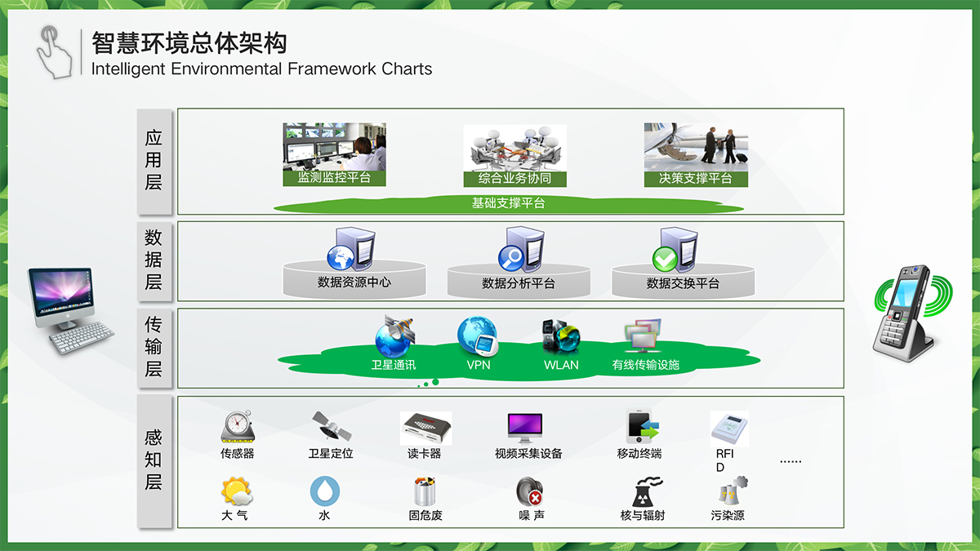Click the 核与辐射 nuclear plant icon

pyautogui.click(x=645, y=493)
